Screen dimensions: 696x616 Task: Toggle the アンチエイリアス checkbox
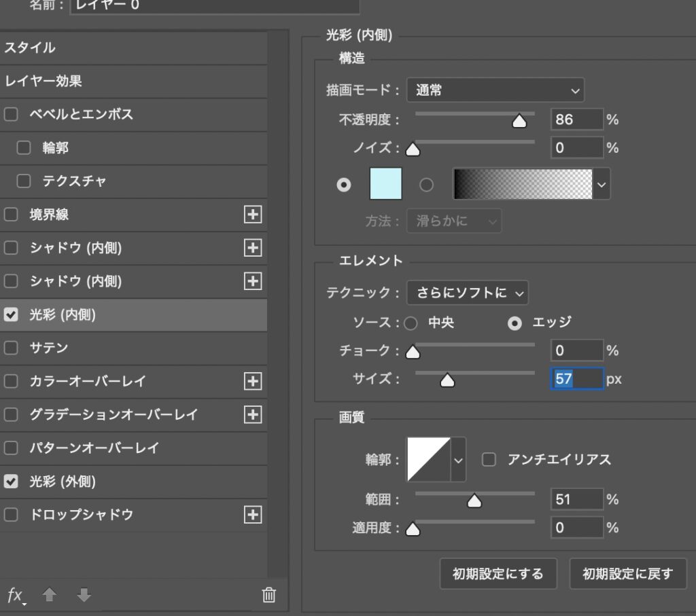click(x=489, y=460)
